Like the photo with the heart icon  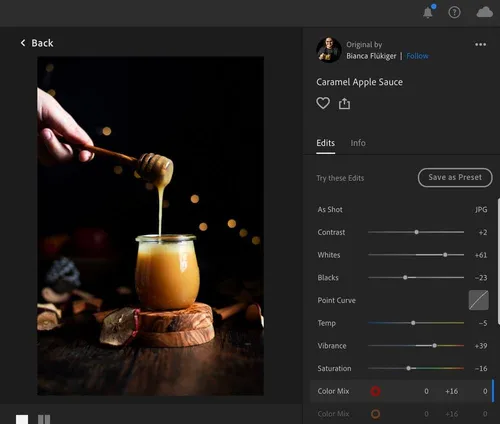pyautogui.click(x=323, y=103)
